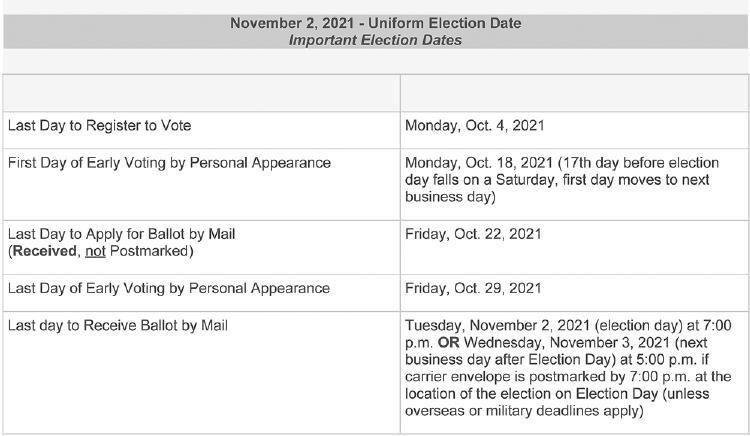Viewport: 750px width, 436px height.
Task: Select the 'Important Election Dates' subtitle
Action: click(375, 40)
